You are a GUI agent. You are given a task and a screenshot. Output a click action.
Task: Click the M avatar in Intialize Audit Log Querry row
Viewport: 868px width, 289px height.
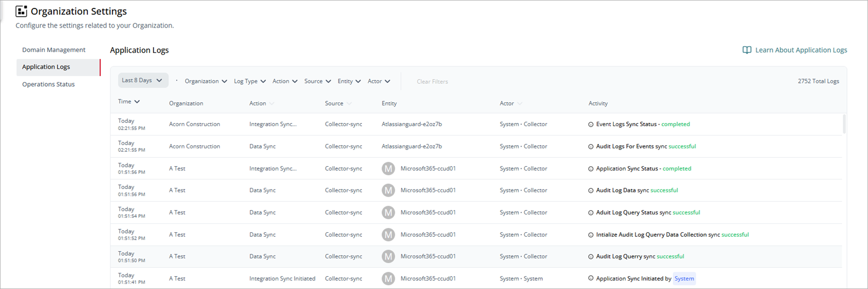(x=389, y=235)
